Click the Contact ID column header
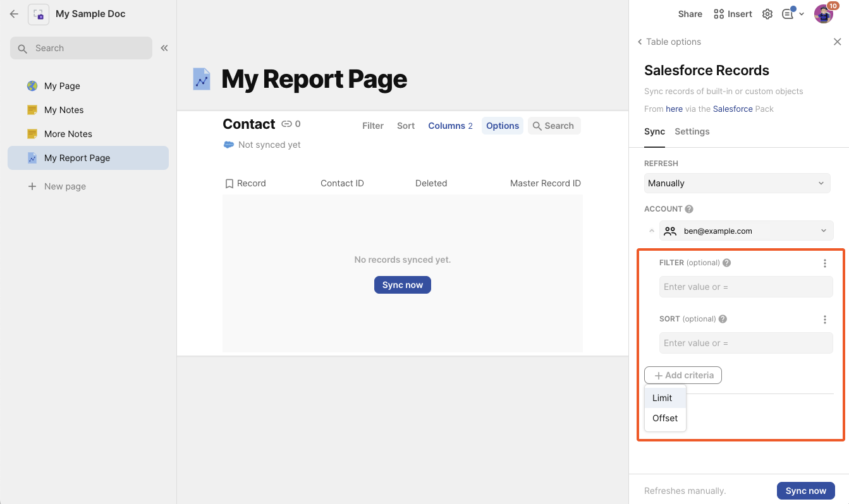The width and height of the screenshot is (849, 504). click(x=342, y=183)
